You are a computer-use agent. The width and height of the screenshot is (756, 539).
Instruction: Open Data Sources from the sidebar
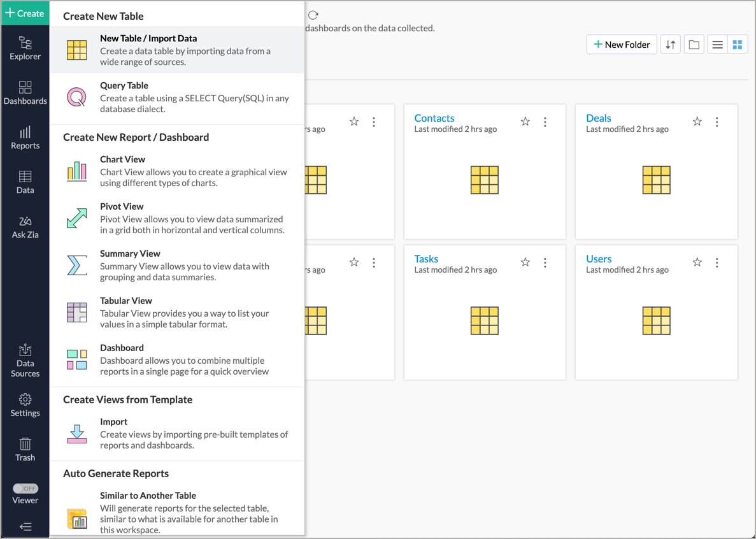tap(25, 361)
